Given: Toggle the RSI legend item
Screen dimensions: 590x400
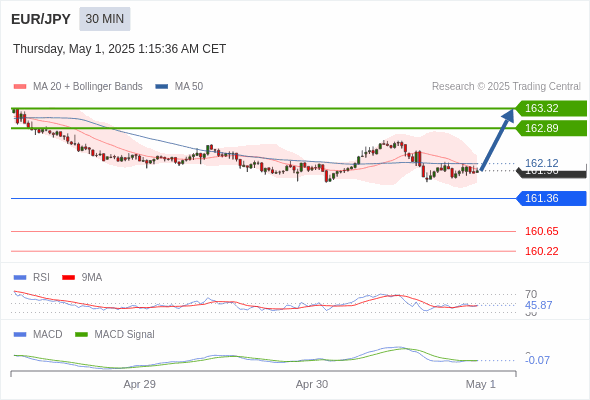Looking at the screenshot, I should click(x=32, y=278).
